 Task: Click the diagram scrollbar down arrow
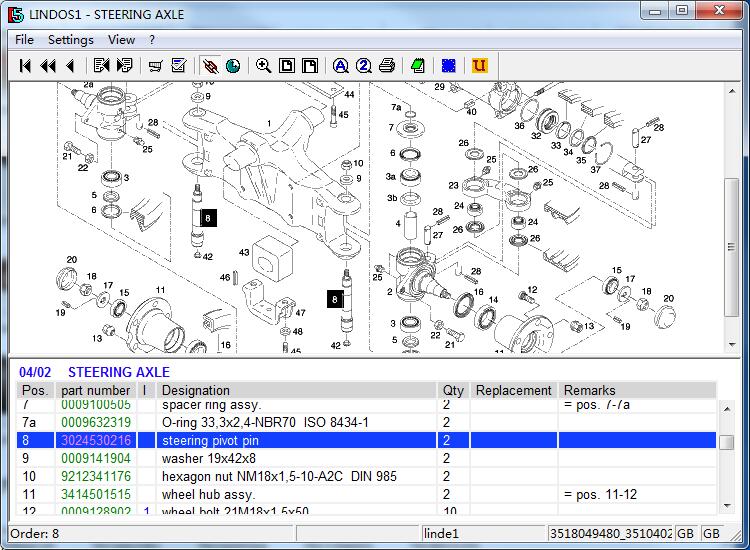pos(732,344)
